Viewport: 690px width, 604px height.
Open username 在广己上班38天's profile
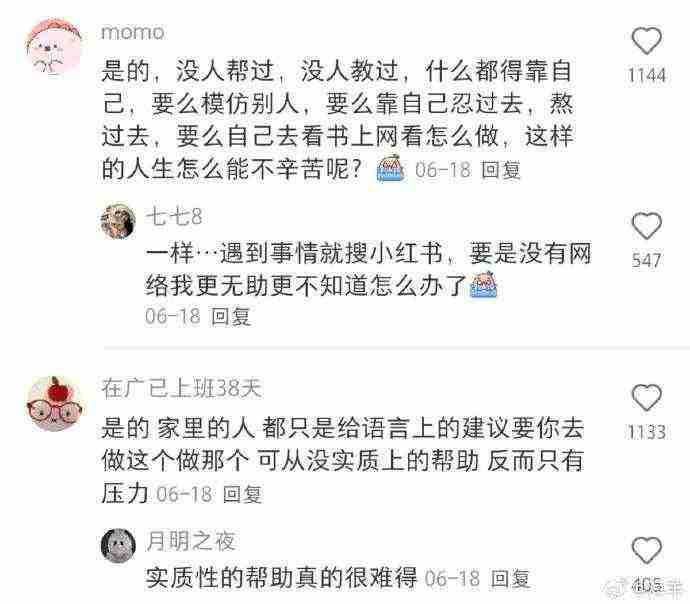pos(181,389)
